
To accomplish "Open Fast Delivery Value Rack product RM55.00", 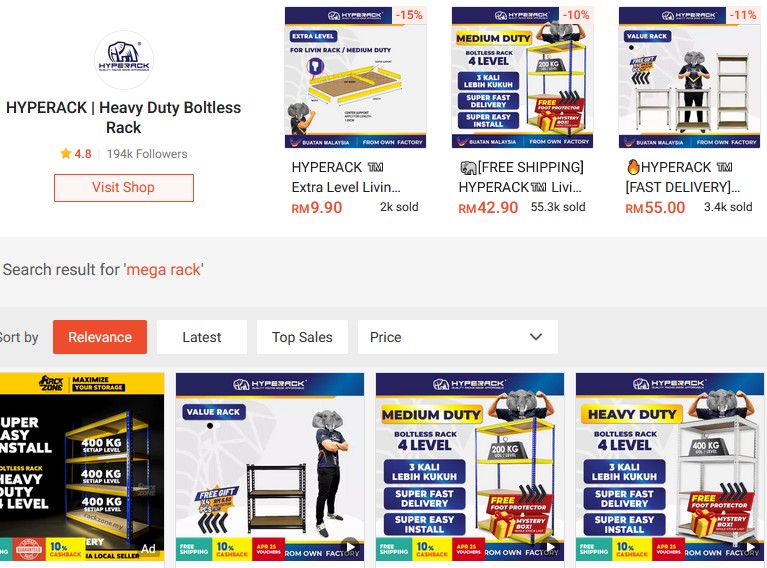I will click(690, 111).
